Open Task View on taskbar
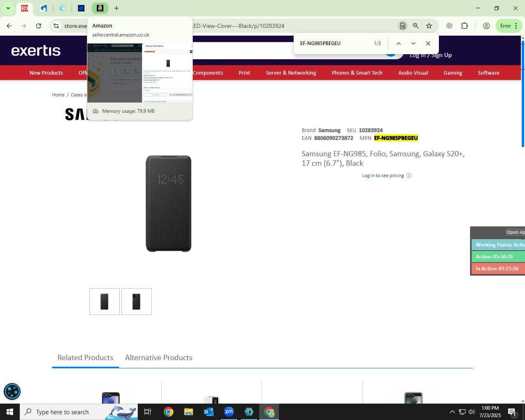 148,412
